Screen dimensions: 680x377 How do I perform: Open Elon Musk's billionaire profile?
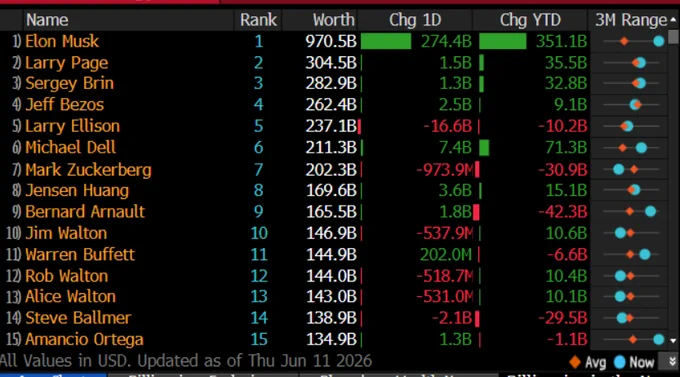[x=62, y=41]
